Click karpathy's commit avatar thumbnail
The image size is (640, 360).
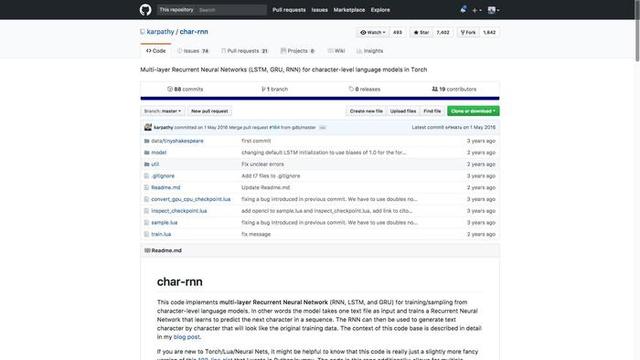[x=148, y=127]
